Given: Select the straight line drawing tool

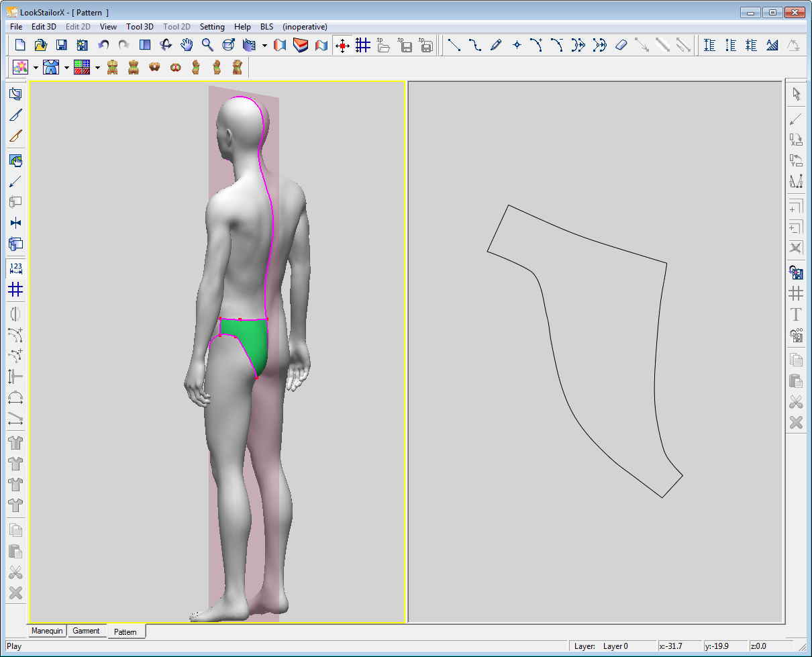Looking at the screenshot, I should (454, 45).
